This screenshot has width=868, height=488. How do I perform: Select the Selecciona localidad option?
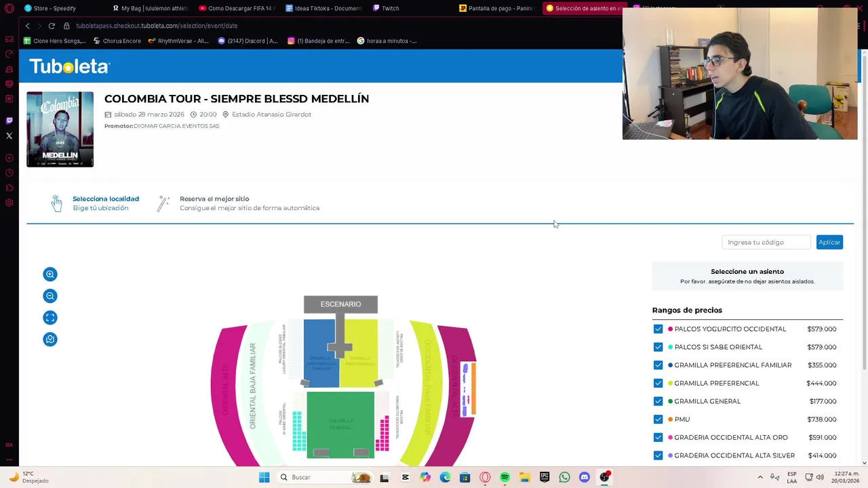point(96,203)
